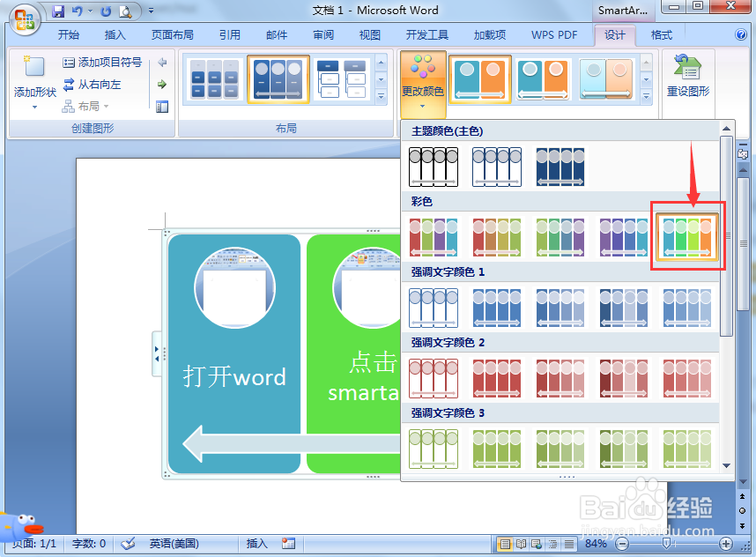
Task: Select the highlighted picture accent layout
Action: [278, 79]
